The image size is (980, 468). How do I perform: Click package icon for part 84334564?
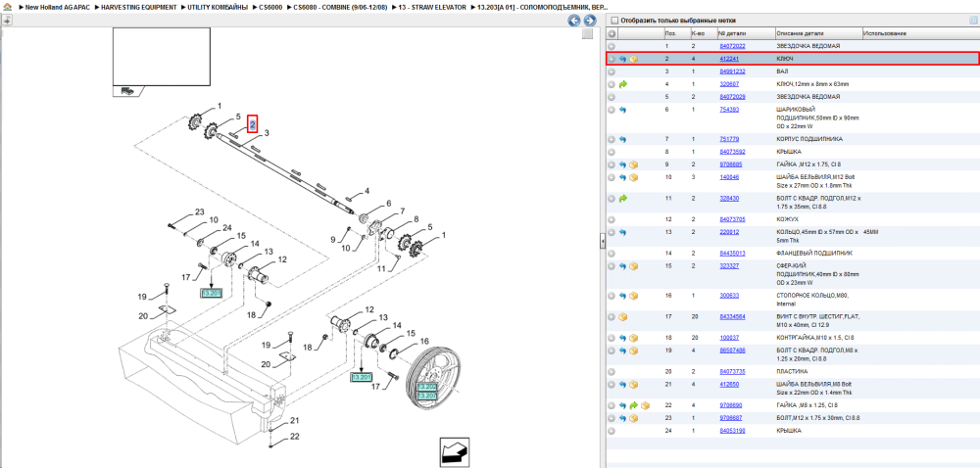(x=622, y=317)
